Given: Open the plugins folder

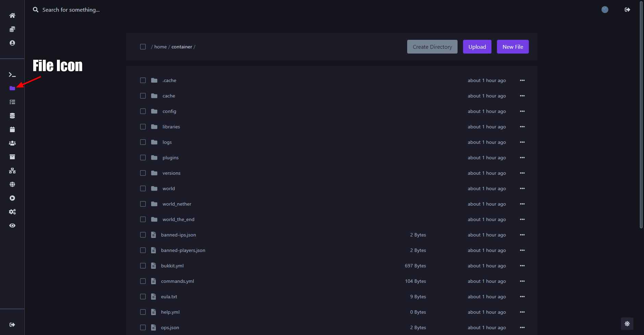Looking at the screenshot, I should tap(170, 158).
